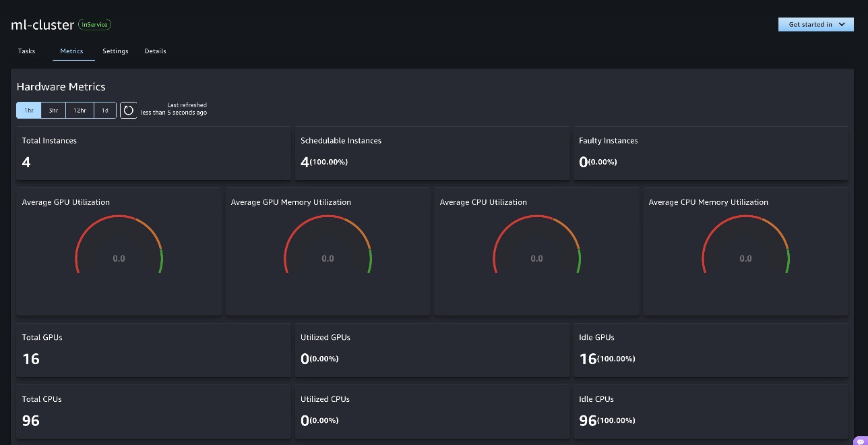Open the Get started in dropdown
Image resolution: width=868 pixels, height=445 pixels.
[x=816, y=24]
